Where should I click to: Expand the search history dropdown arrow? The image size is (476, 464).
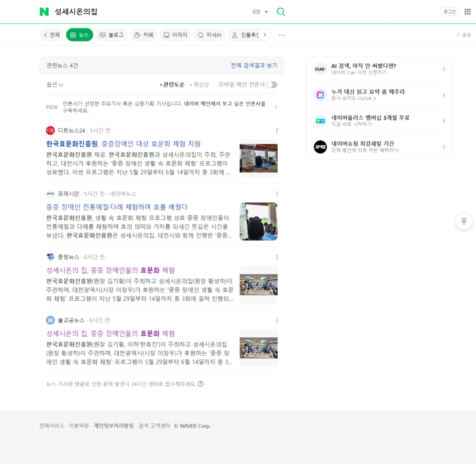[266, 12]
